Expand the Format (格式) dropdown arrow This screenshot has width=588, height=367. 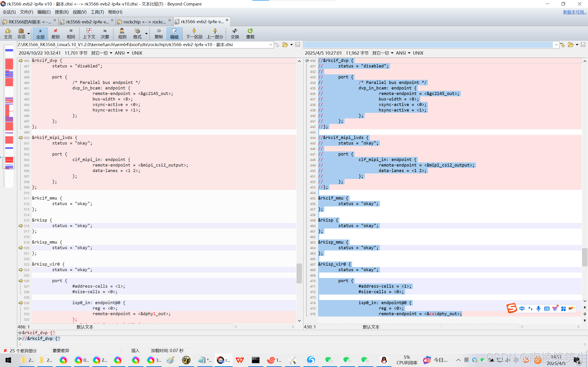click(x=146, y=33)
